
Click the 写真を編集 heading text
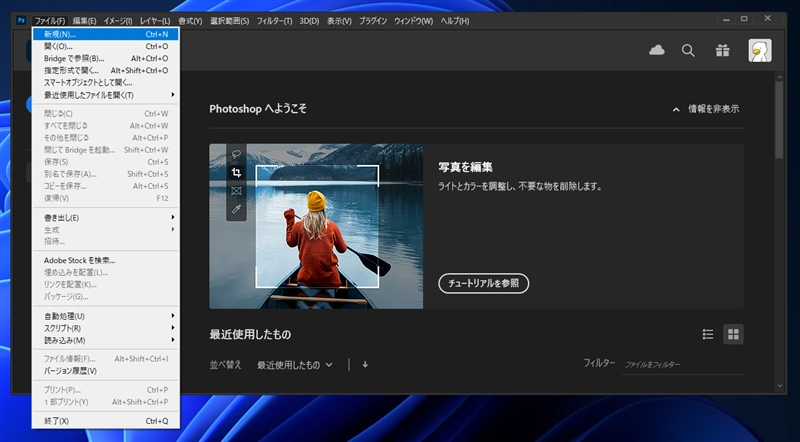click(x=465, y=167)
